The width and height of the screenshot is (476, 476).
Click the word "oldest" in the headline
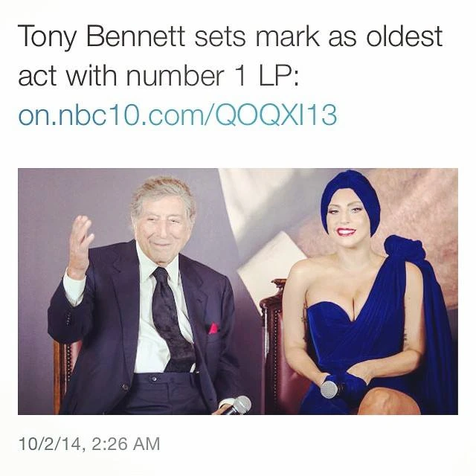coord(404,36)
